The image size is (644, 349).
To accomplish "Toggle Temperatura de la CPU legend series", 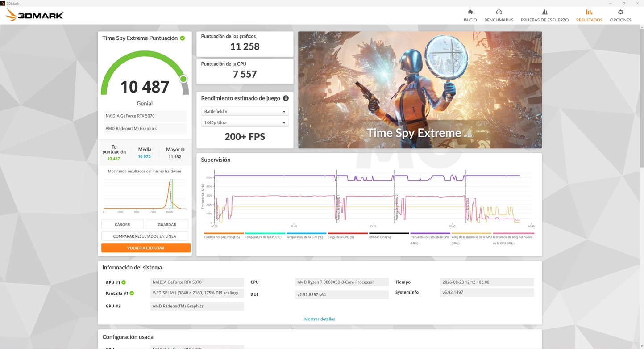I will tap(265, 235).
